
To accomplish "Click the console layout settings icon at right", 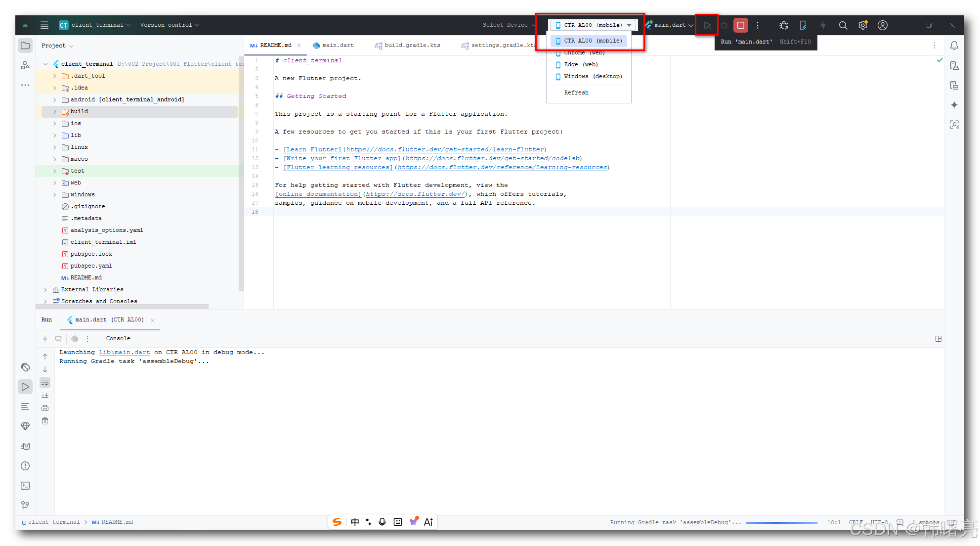I will click(938, 339).
